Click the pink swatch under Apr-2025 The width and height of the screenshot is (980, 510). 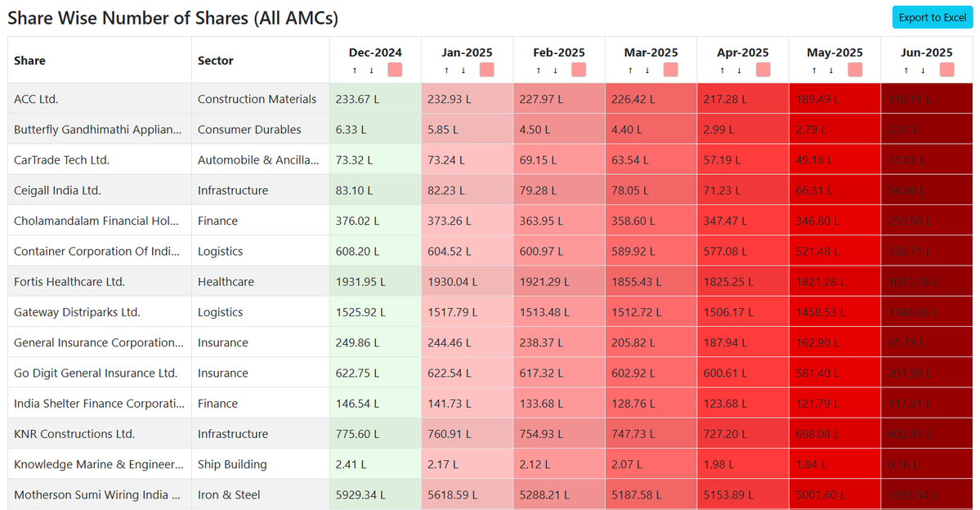tap(763, 69)
